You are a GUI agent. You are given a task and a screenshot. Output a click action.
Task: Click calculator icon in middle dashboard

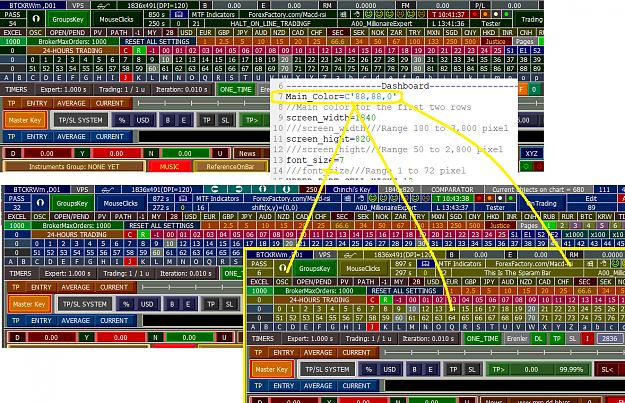[348, 199]
